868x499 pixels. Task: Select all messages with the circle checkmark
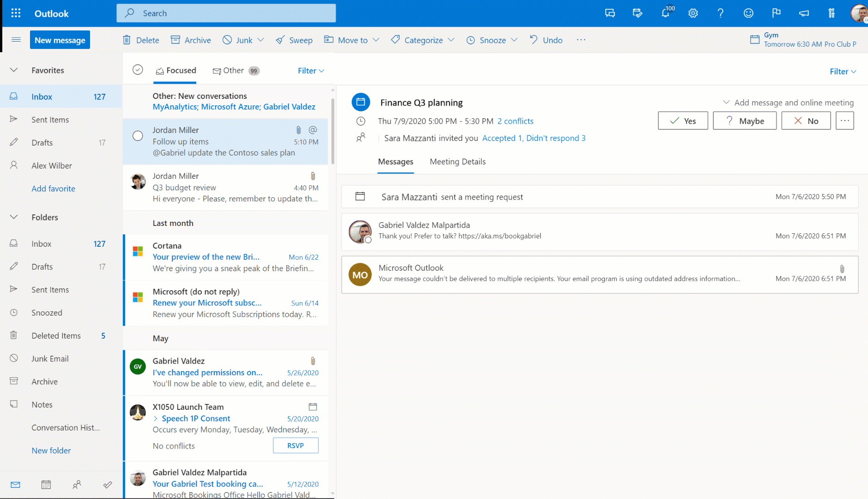(138, 69)
